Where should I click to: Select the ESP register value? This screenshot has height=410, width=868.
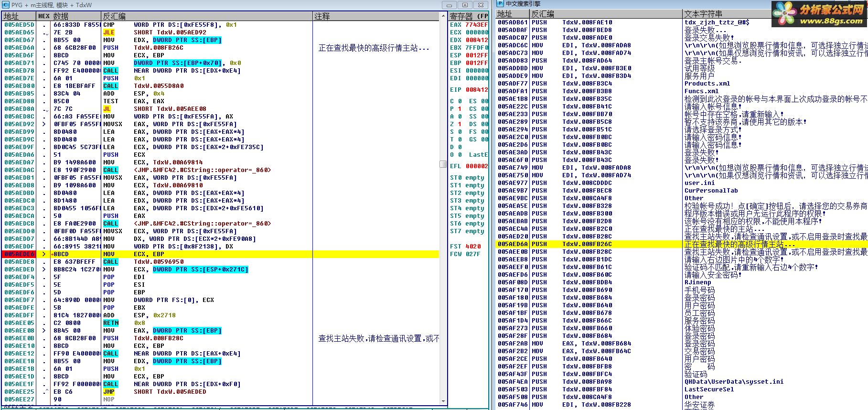pos(477,55)
